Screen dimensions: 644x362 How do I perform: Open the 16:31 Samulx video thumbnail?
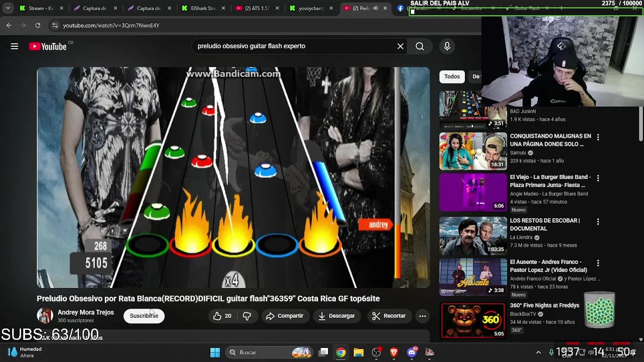tap(473, 151)
